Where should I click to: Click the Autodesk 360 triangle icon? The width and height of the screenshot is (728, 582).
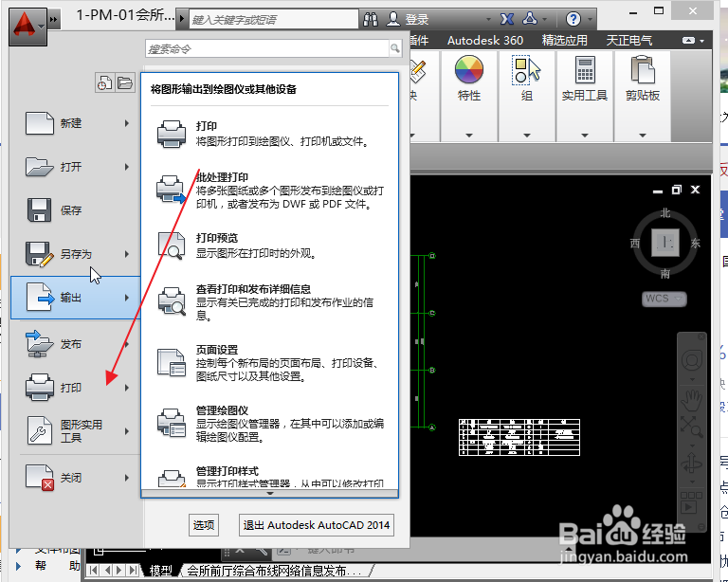pyautogui.click(x=530, y=19)
